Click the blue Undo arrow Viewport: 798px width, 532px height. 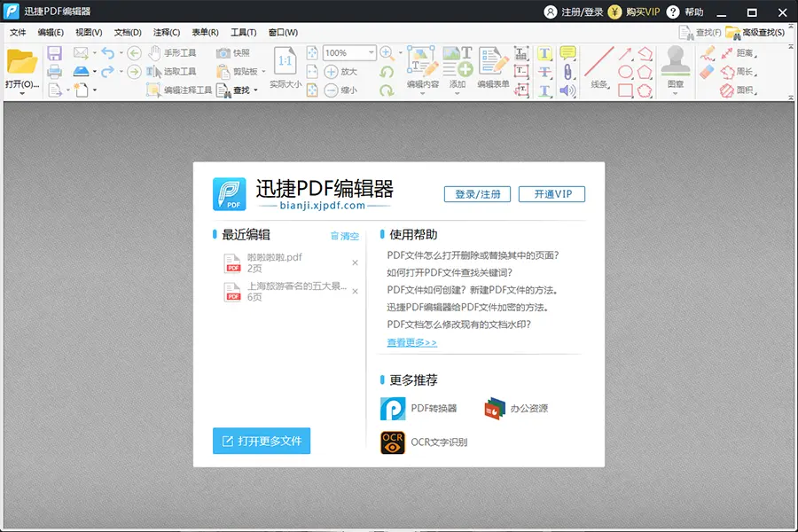point(107,52)
